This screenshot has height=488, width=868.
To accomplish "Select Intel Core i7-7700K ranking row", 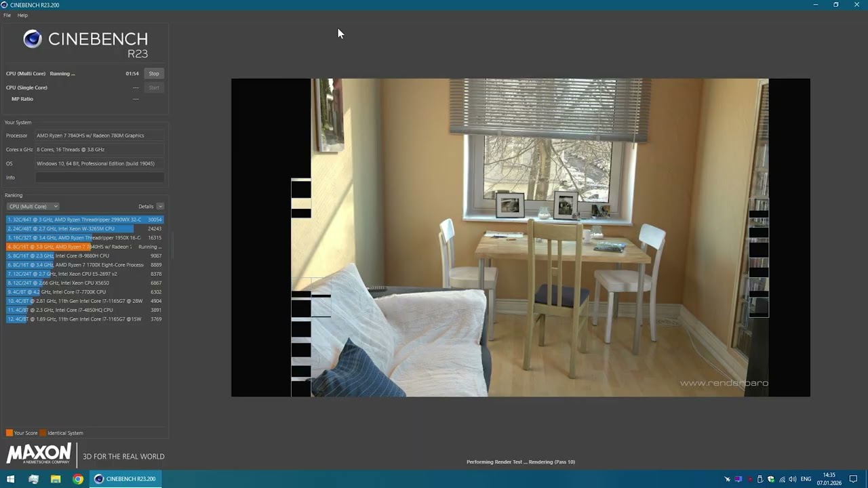I will [x=85, y=292].
